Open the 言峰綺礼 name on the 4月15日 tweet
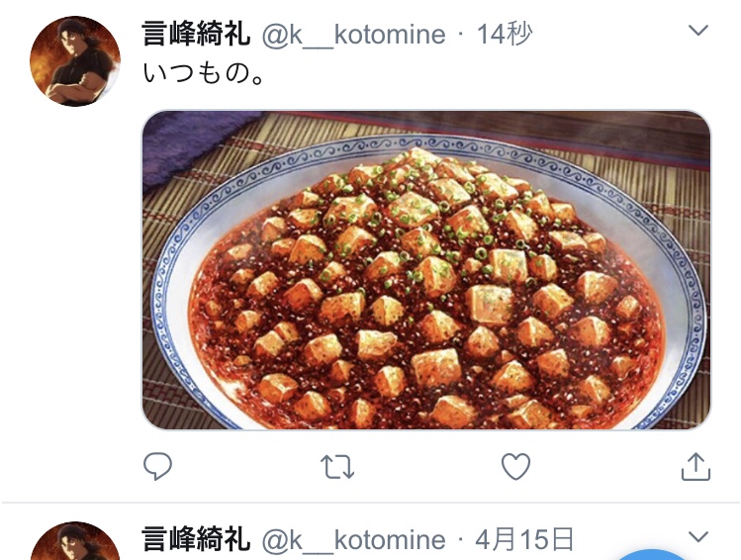The width and height of the screenshot is (741, 560). pyautogui.click(x=196, y=539)
